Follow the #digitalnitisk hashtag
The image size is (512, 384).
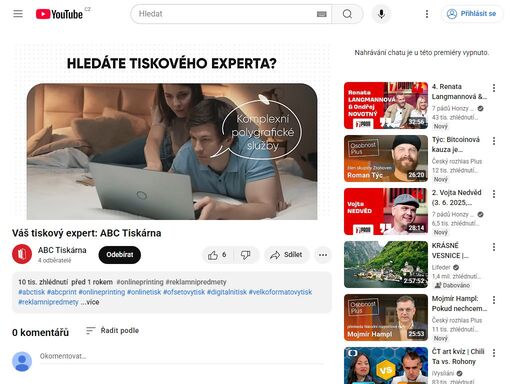pos(227,292)
